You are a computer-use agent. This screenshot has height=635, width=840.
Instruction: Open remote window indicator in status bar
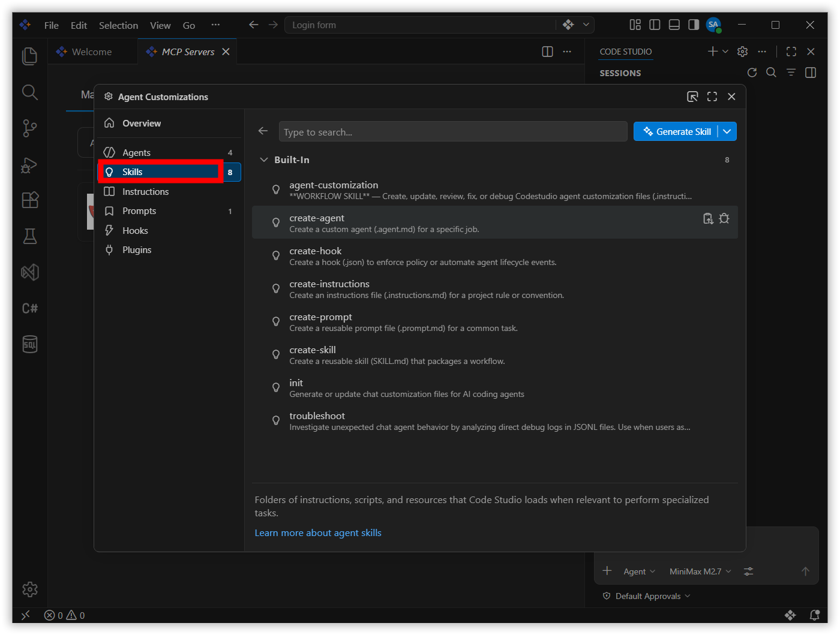(x=25, y=615)
